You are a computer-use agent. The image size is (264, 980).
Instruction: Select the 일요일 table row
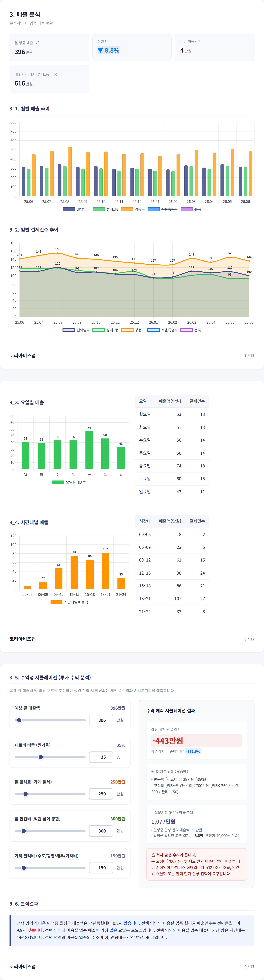click(172, 491)
